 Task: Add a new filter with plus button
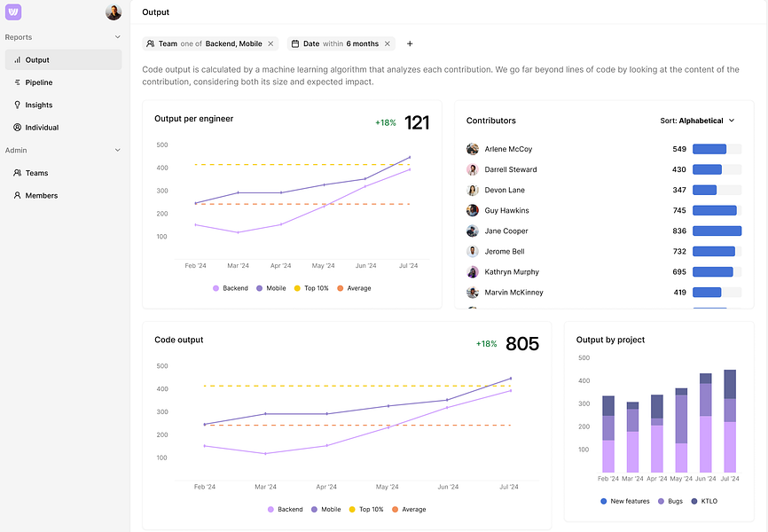click(410, 43)
